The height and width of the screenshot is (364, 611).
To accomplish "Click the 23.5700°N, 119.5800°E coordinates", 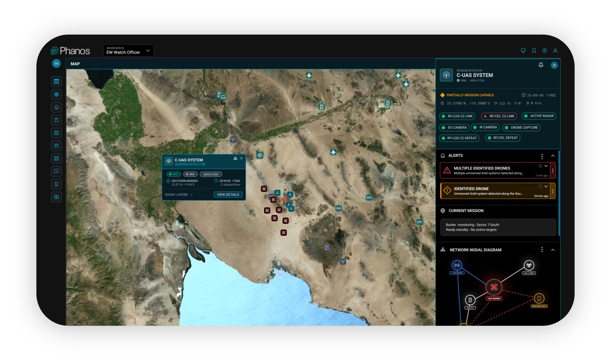I will click(x=468, y=103).
